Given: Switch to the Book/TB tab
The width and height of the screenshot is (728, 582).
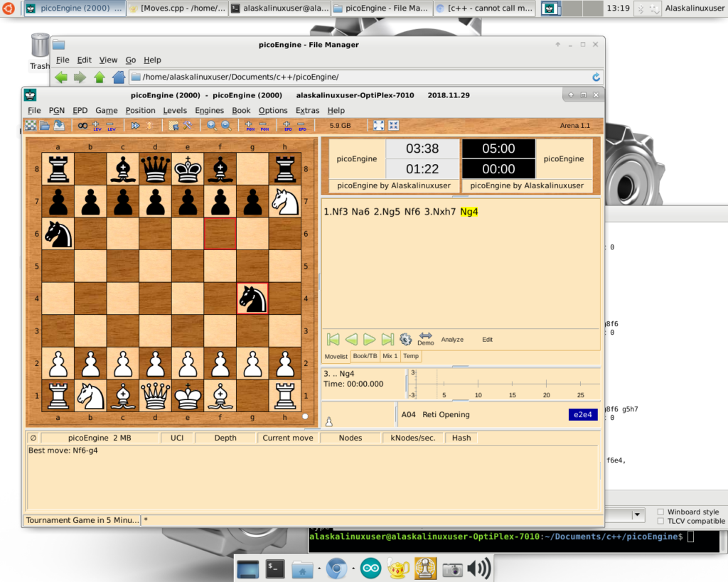Looking at the screenshot, I should [x=365, y=356].
